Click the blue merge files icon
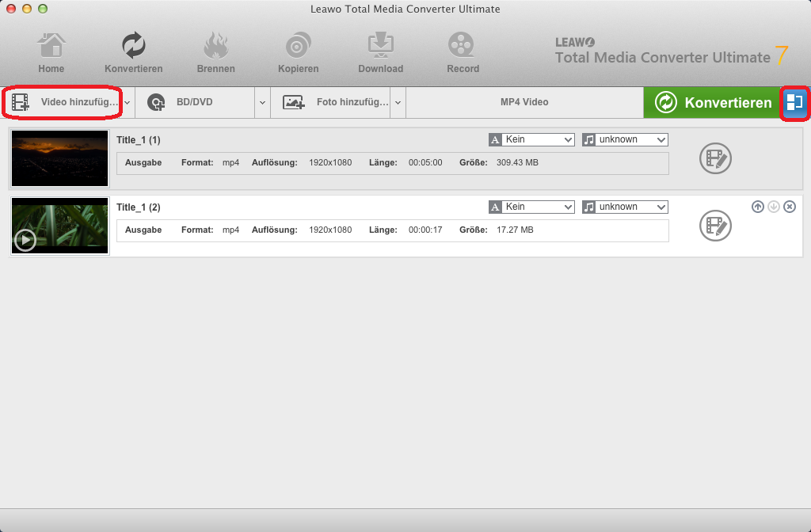 click(x=794, y=102)
